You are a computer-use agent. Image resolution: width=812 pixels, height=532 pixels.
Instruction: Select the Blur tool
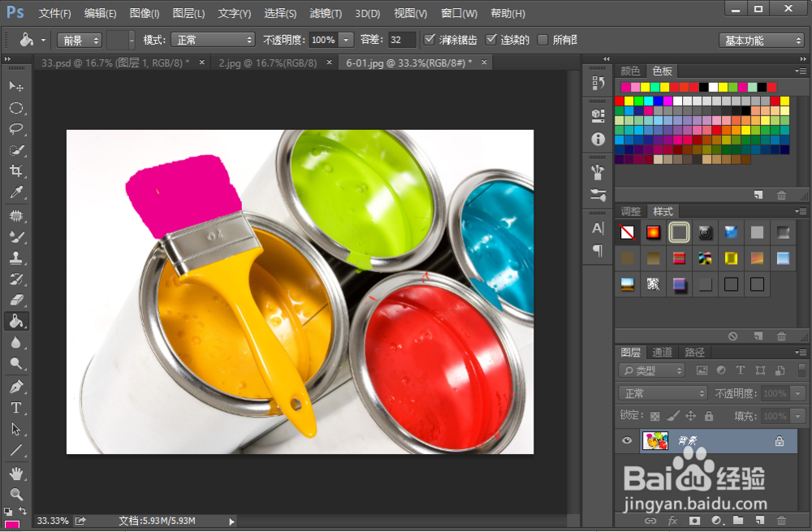16,343
